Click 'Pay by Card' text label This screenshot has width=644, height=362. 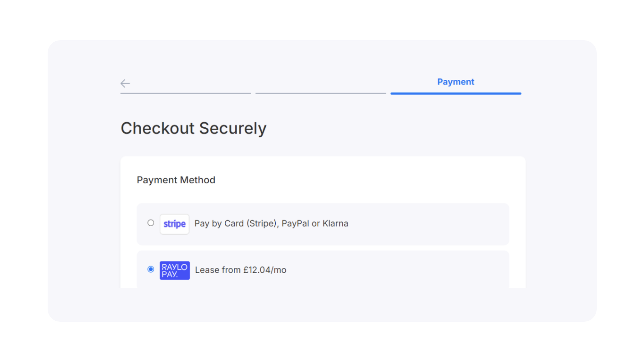pyautogui.click(x=219, y=224)
